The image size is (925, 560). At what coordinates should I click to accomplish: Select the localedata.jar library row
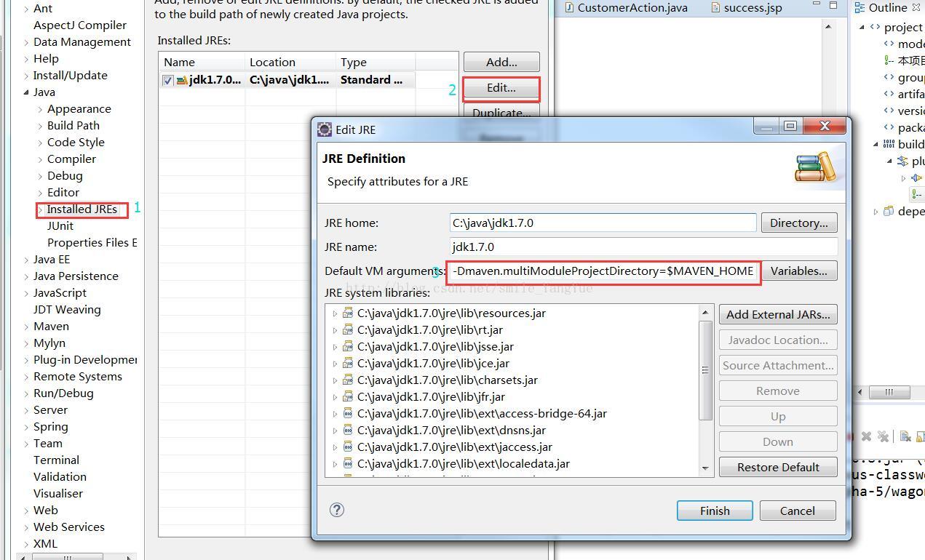[463, 463]
